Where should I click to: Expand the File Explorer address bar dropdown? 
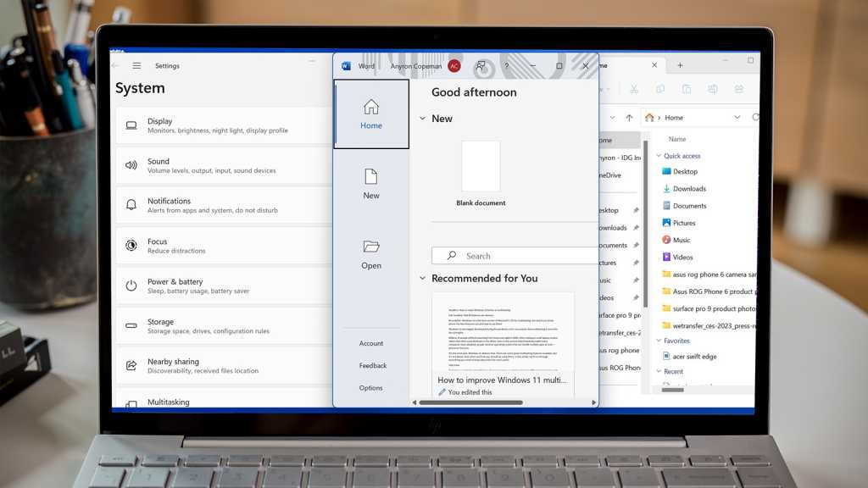click(737, 117)
